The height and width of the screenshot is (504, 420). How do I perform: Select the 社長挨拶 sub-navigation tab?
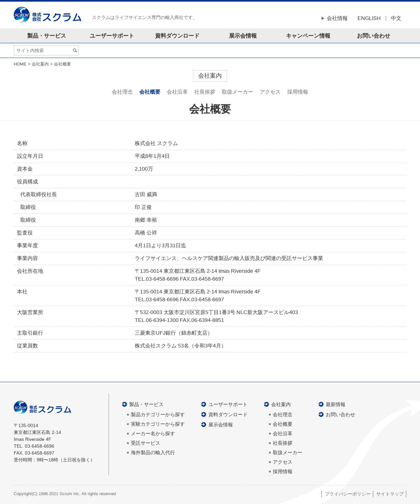(x=205, y=92)
